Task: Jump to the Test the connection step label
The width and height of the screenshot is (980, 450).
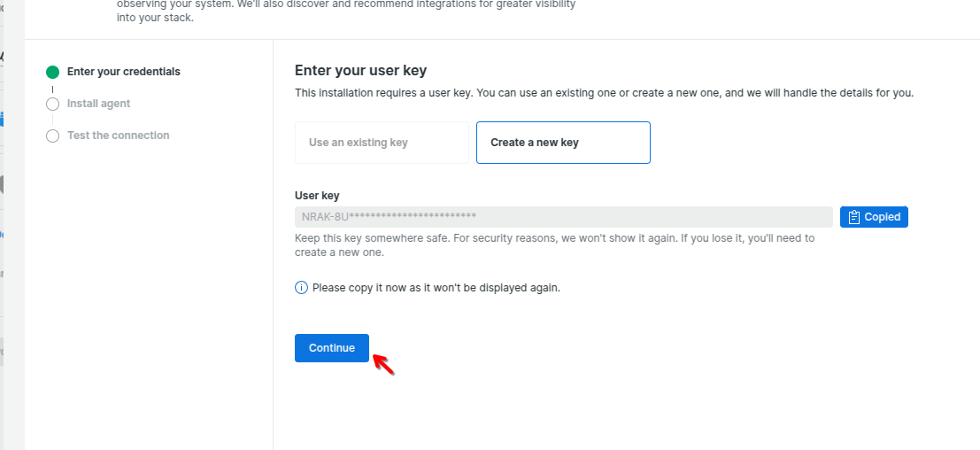Action: click(119, 136)
